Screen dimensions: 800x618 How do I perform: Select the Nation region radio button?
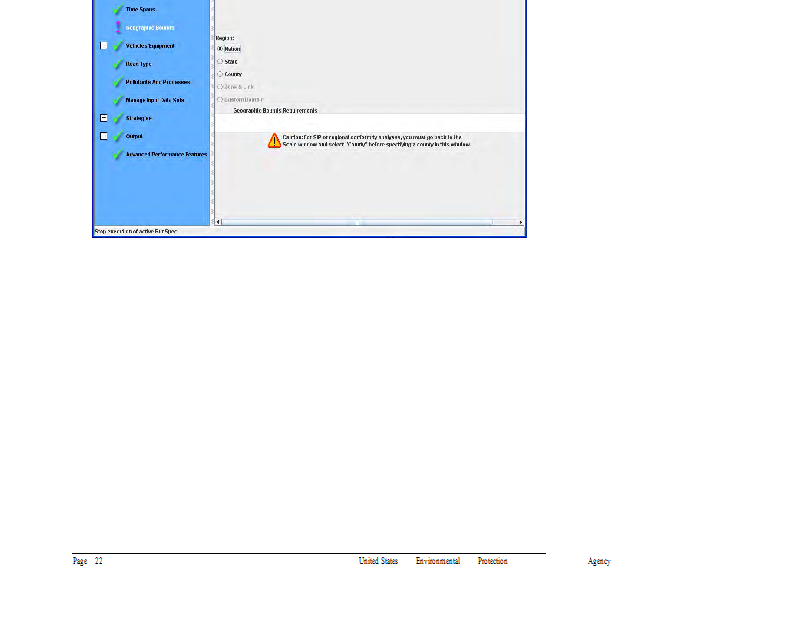[220, 48]
